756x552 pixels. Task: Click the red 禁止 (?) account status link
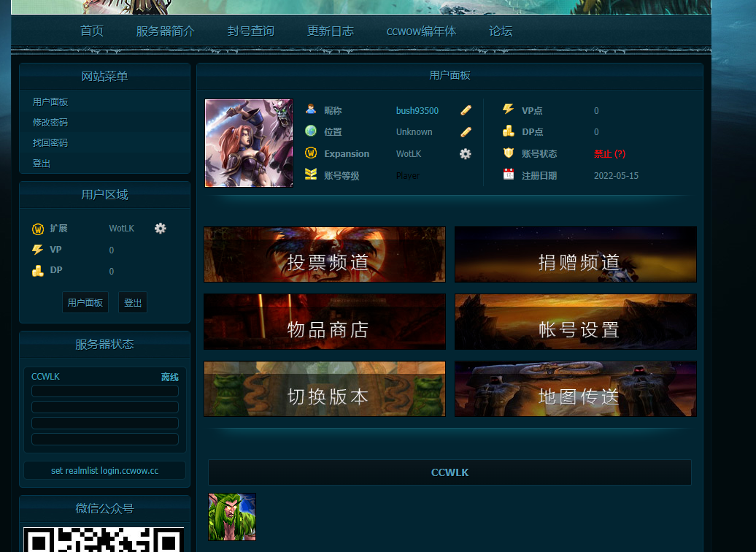coord(609,154)
